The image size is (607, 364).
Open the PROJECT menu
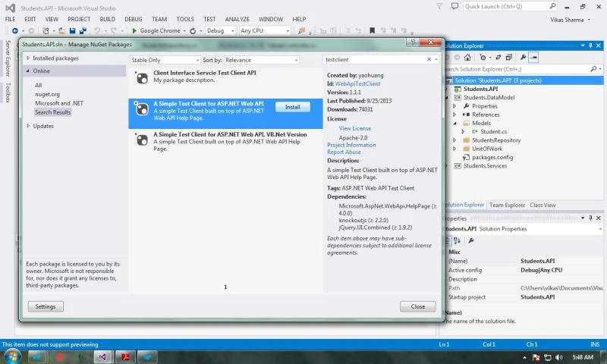pos(79,19)
